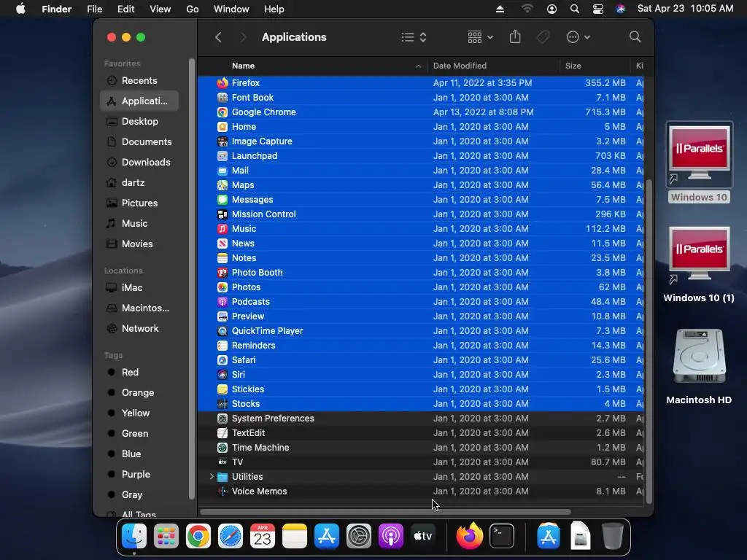Image resolution: width=747 pixels, height=560 pixels.
Task: Open the Action ellipsis dropdown menu
Action: coord(578,37)
